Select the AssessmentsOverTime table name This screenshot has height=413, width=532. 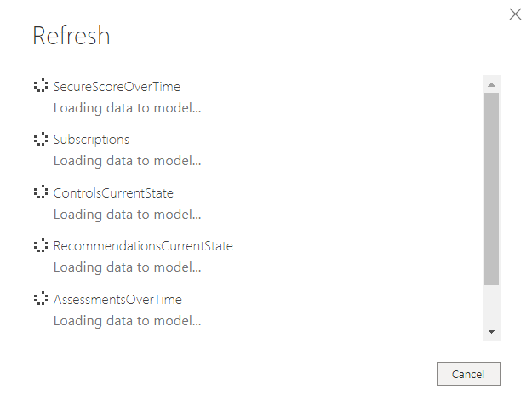pyautogui.click(x=117, y=300)
